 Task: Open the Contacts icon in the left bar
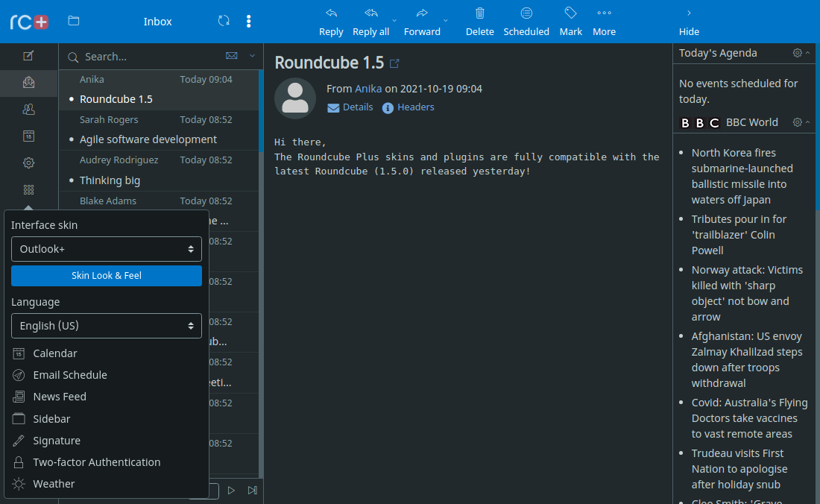(29, 110)
